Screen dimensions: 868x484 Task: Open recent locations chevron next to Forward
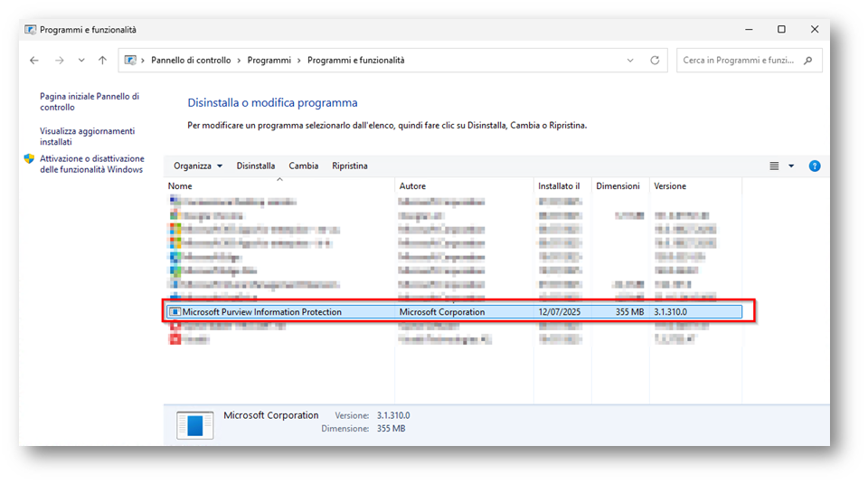point(81,61)
